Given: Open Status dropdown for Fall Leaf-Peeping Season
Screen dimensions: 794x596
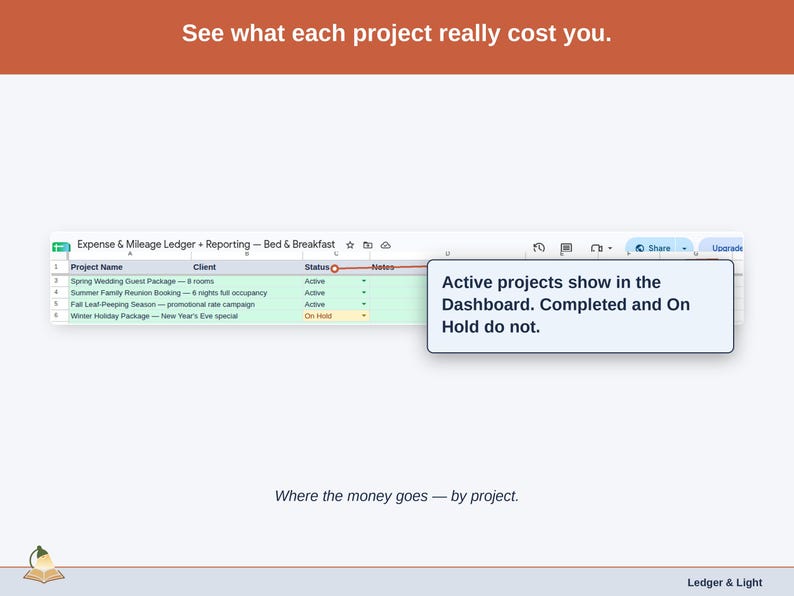Looking at the screenshot, I should click(x=364, y=304).
